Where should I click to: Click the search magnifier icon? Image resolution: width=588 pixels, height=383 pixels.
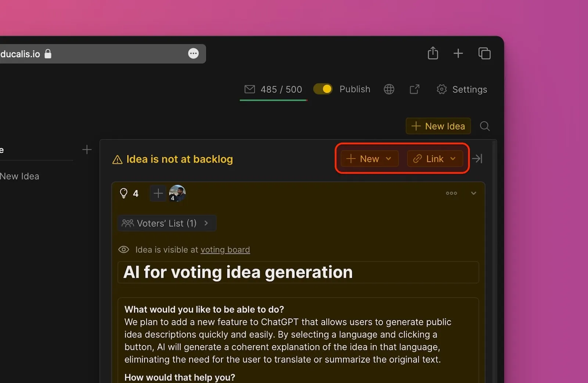(485, 126)
